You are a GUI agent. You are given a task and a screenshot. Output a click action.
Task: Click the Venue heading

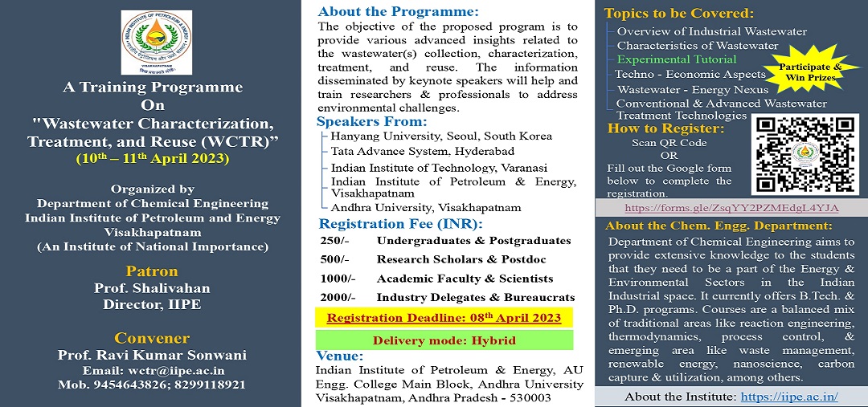tap(340, 355)
